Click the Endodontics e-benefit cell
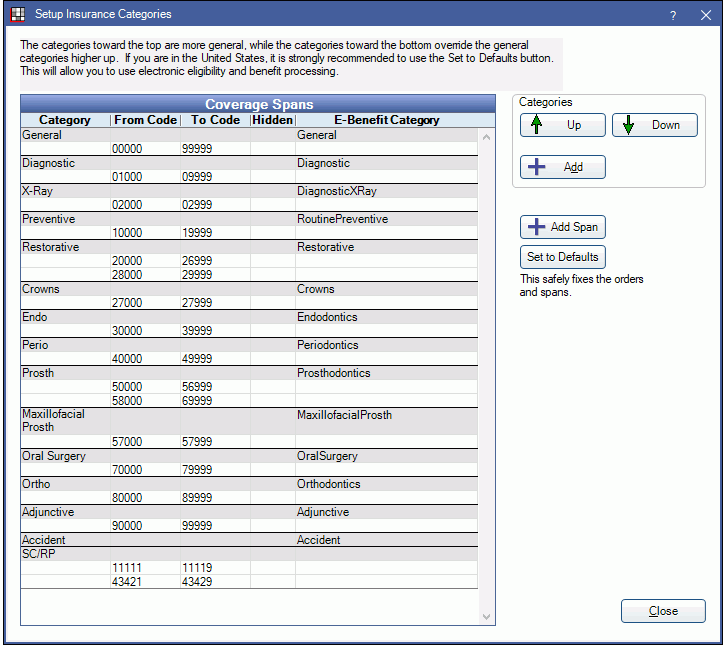 (x=386, y=317)
